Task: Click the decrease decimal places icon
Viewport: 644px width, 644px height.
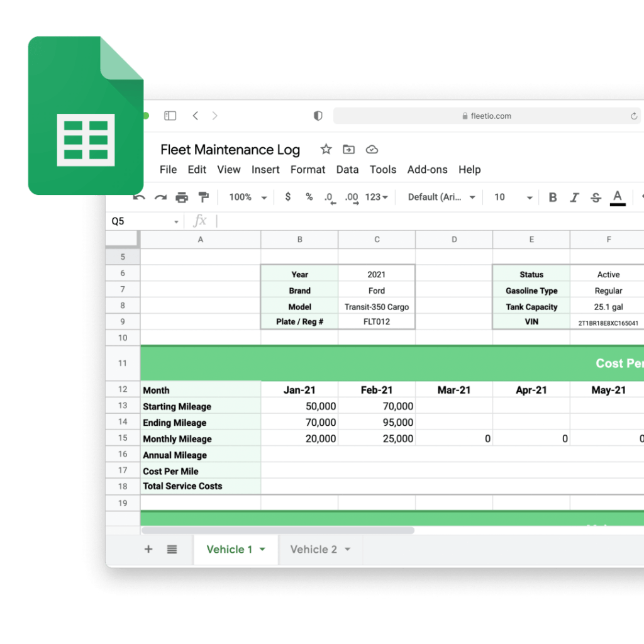Action: [x=329, y=197]
